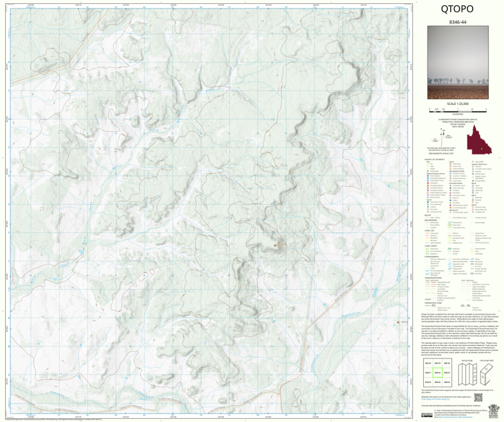Click the horizontal folds diagram
Viewport: 504px width, 422px height.
click(486, 374)
